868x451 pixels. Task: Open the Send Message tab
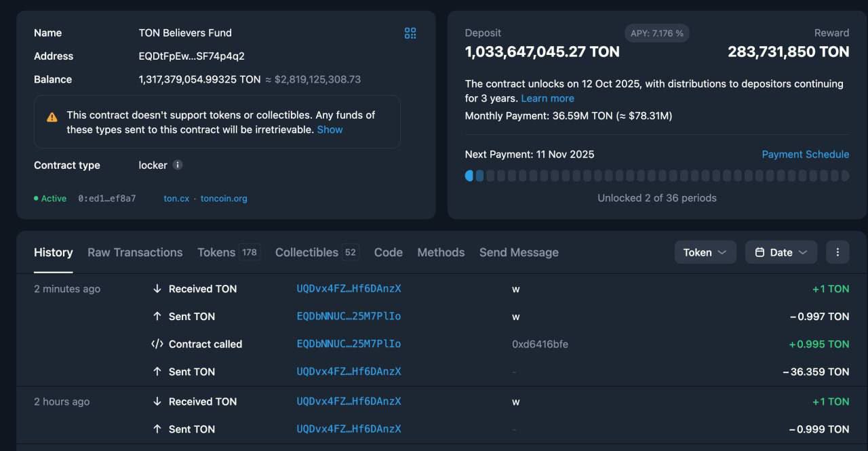(519, 252)
